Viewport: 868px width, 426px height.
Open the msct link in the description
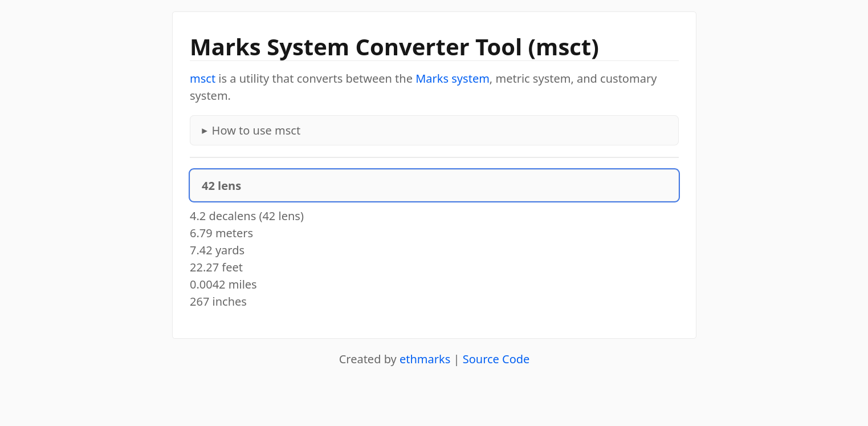point(202,79)
